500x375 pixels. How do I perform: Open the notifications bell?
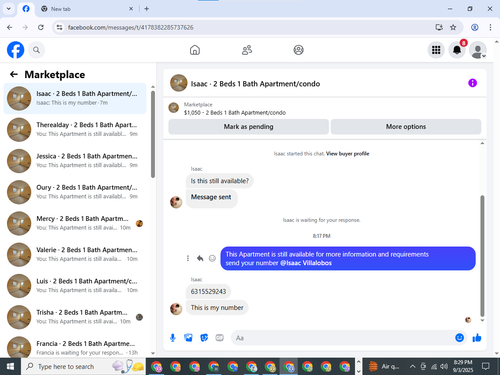click(x=457, y=50)
